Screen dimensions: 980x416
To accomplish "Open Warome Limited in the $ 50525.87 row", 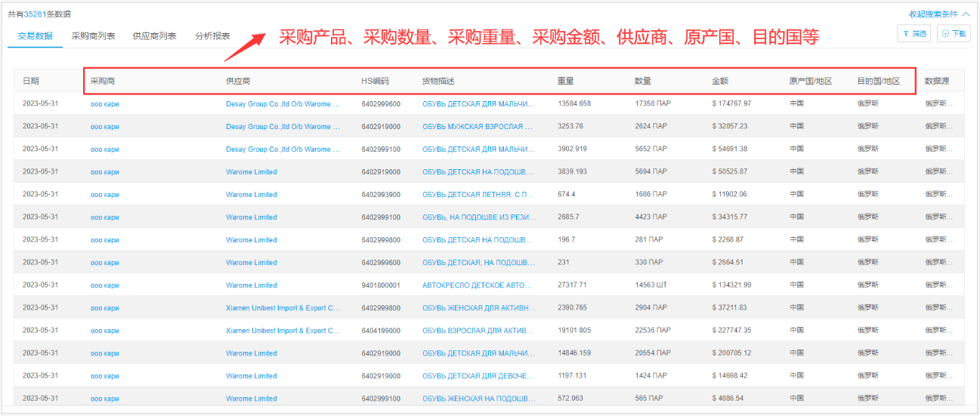I will (x=252, y=171).
